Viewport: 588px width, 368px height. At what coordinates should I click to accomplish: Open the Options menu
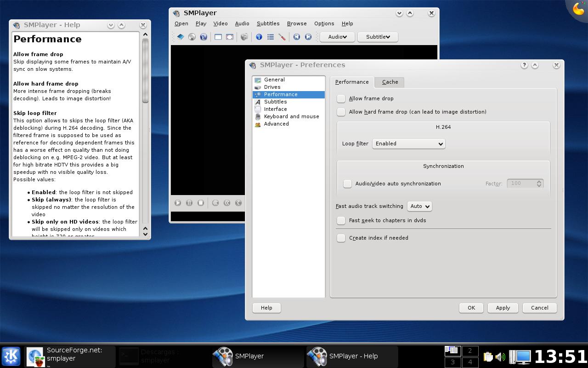coord(324,23)
